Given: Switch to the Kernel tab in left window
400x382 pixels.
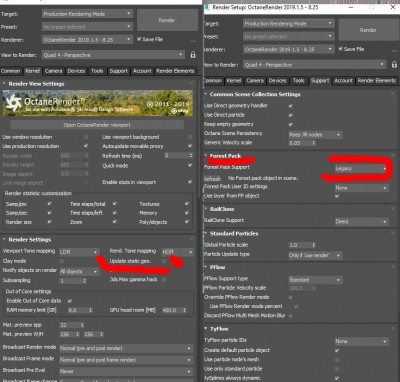Looking at the screenshot, I should 32,71.
